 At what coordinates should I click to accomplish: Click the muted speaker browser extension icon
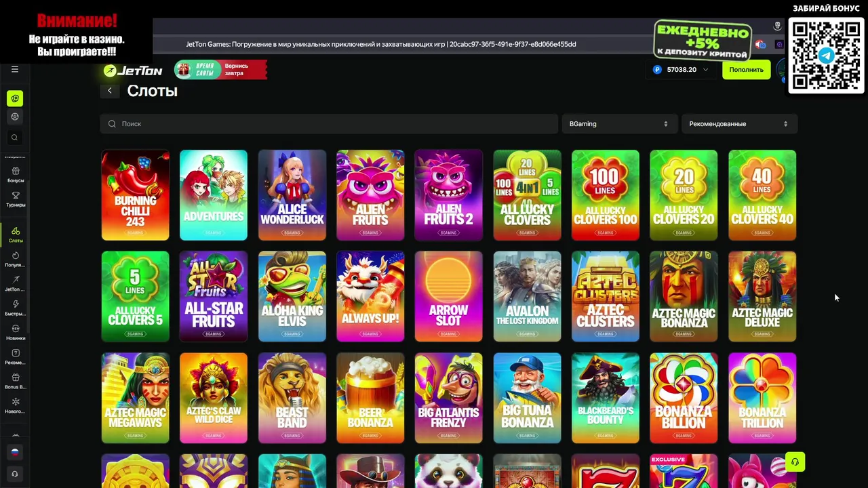pos(760,45)
